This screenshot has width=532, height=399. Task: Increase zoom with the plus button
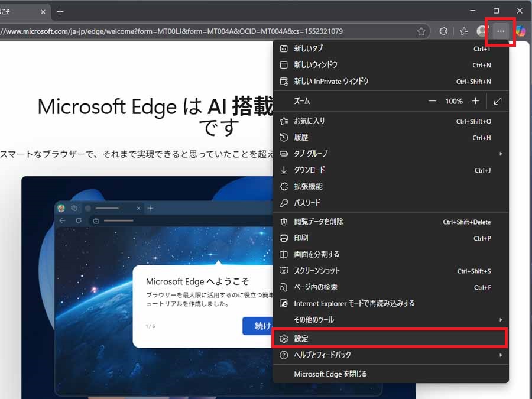click(x=475, y=101)
